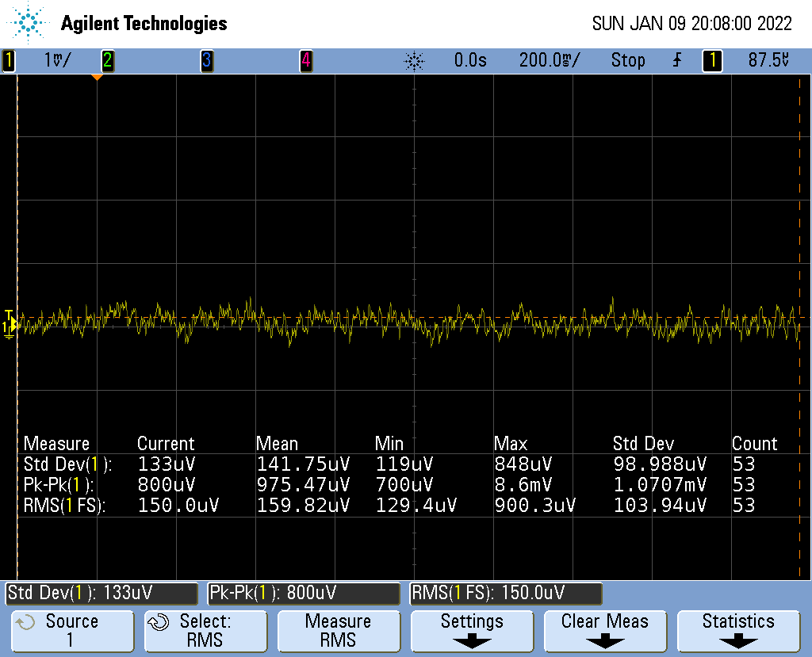Click the RMS(1 FS) row label

(65, 506)
